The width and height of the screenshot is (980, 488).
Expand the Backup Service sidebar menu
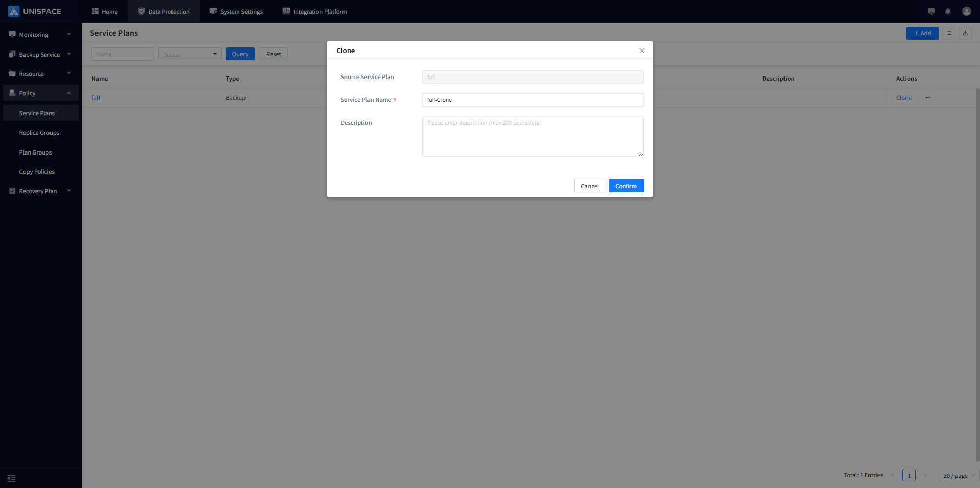coord(41,55)
